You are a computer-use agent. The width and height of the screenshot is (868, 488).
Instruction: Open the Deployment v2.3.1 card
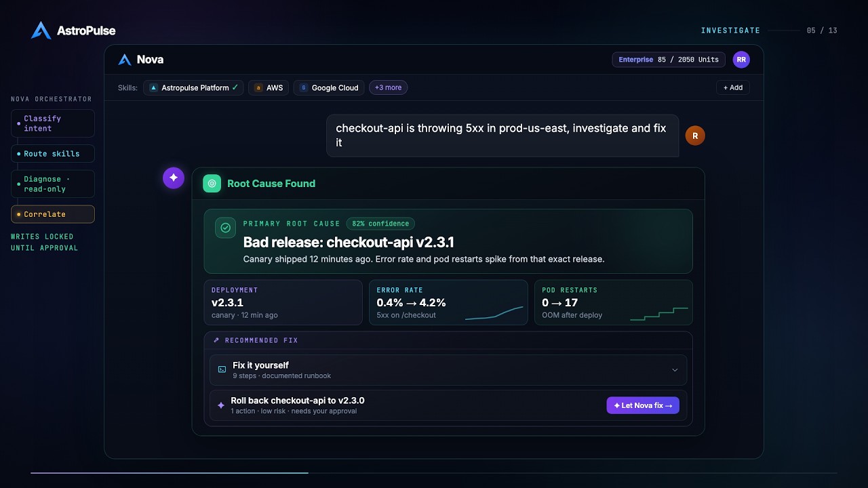tap(283, 302)
